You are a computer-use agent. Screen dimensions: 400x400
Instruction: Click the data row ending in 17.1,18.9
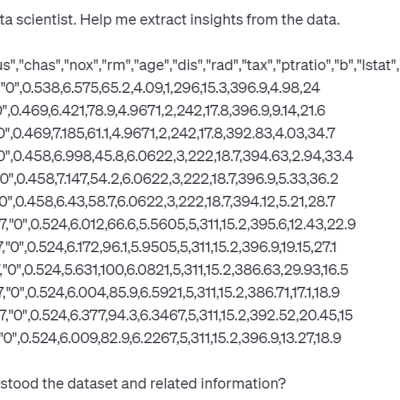click(170, 292)
